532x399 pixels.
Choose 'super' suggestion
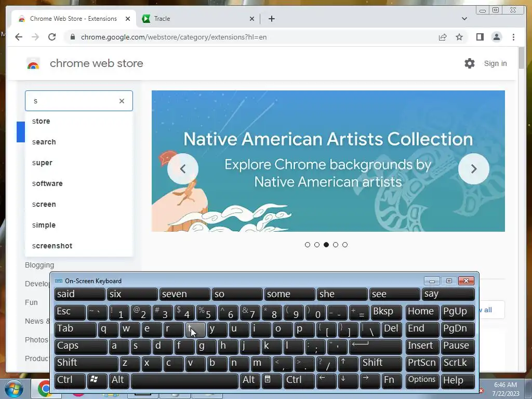point(79,163)
